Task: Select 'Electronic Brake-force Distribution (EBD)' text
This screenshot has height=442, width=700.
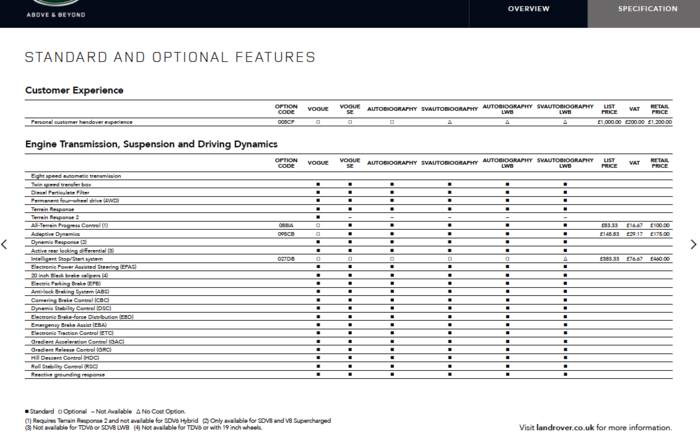Action: (83, 317)
